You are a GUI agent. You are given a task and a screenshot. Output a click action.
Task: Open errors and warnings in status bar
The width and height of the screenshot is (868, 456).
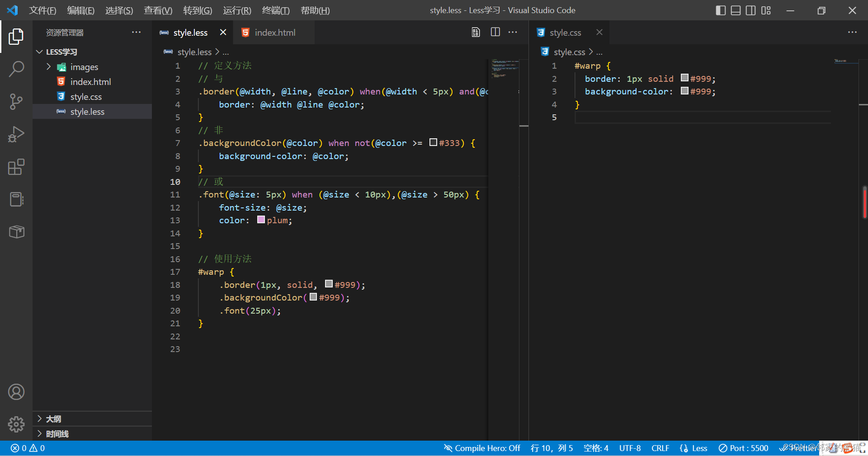point(28,448)
